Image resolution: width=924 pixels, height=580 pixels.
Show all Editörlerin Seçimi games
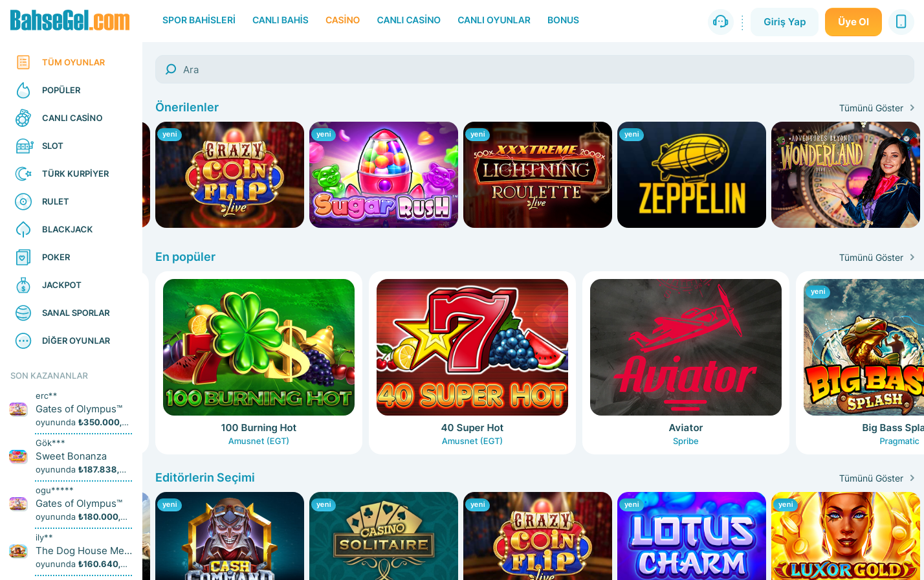[877, 478]
